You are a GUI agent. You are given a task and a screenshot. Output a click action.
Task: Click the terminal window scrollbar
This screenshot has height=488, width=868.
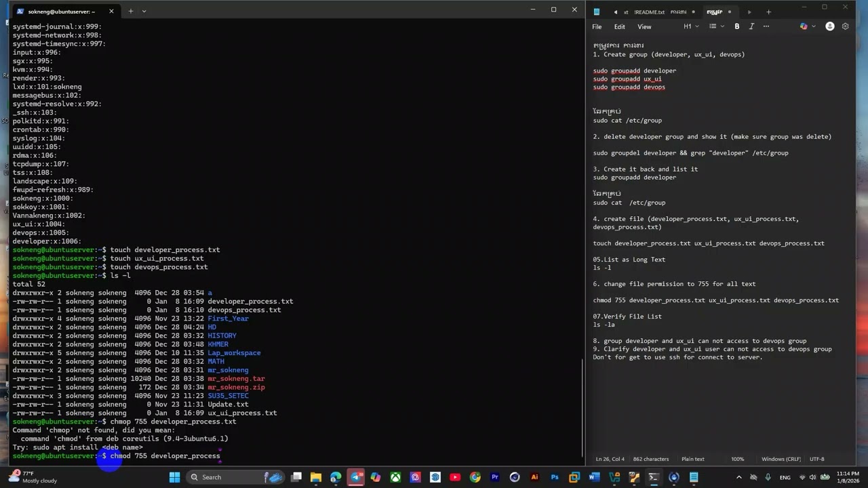point(582,407)
